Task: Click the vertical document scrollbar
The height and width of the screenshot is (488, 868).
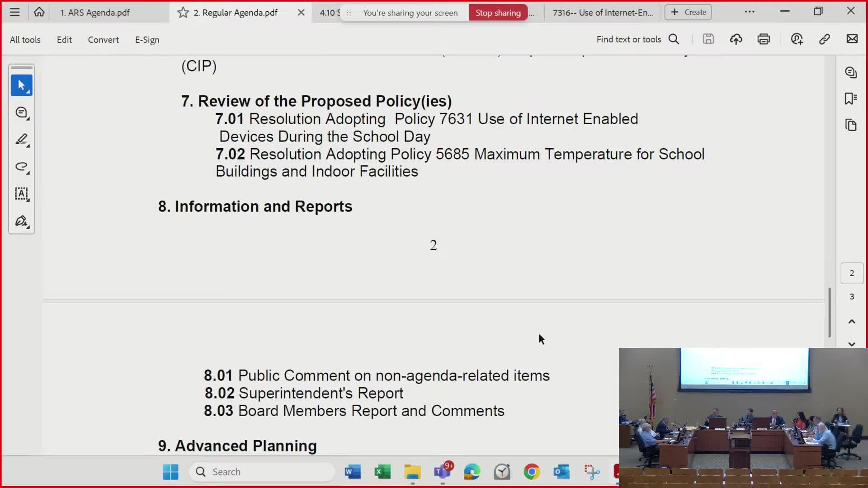Action: coord(830,312)
